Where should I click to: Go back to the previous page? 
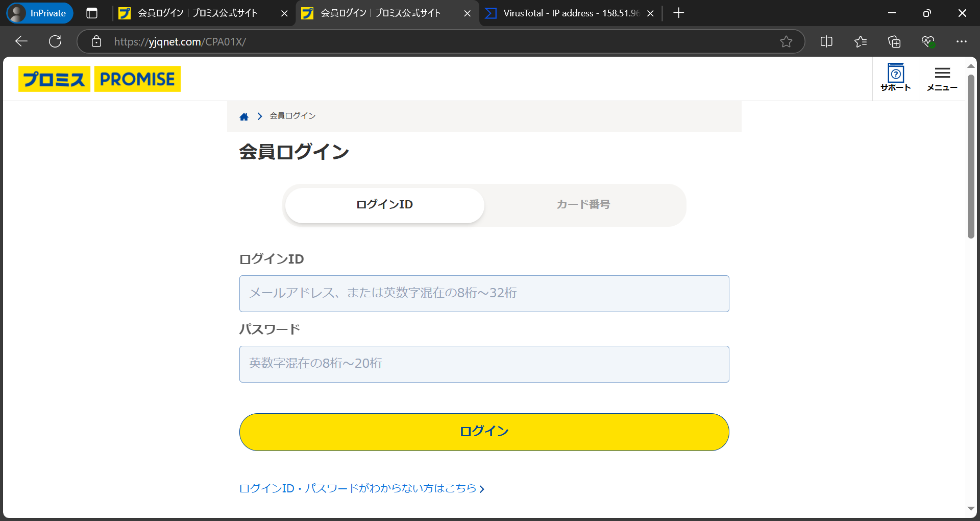click(21, 41)
